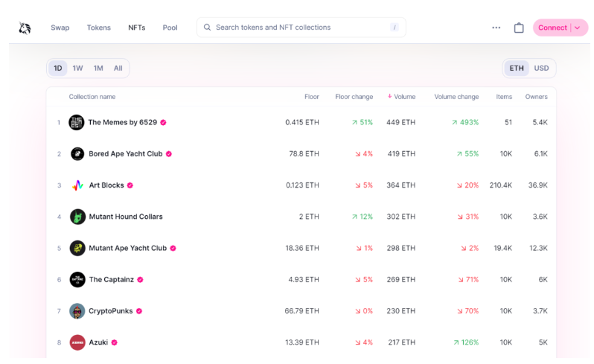Open the Azuki collection
The height and width of the screenshot is (364, 594).
98,342
